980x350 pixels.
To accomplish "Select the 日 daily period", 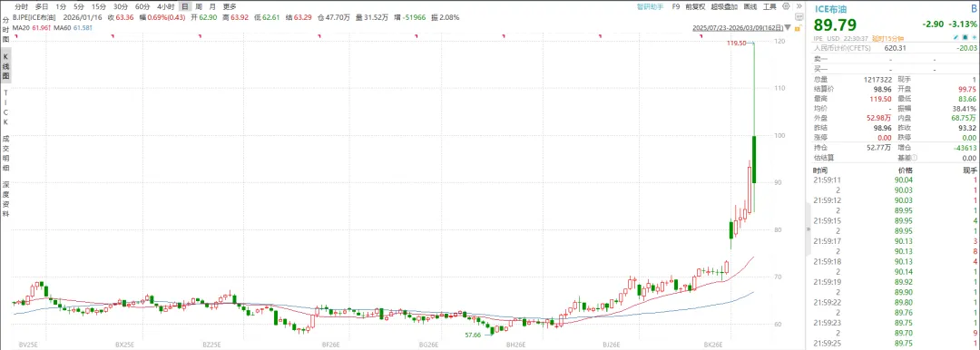I will pyautogui.click(x=184, y=7).
